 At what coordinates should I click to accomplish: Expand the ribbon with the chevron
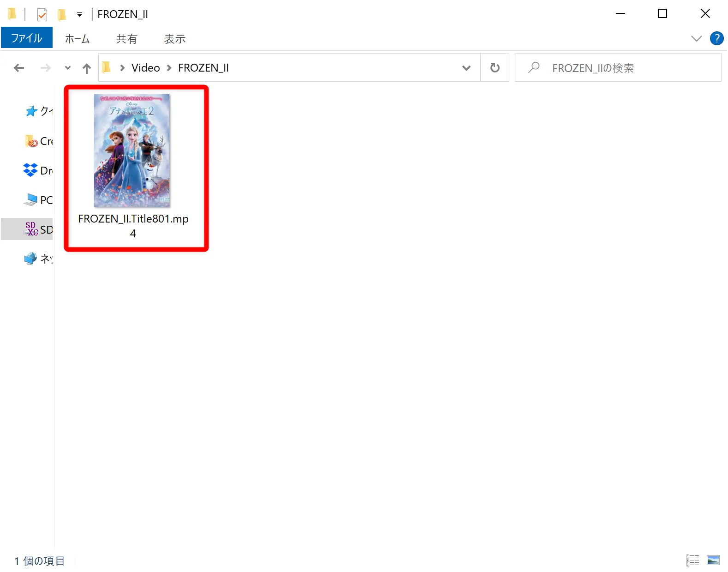click(696, 39)
